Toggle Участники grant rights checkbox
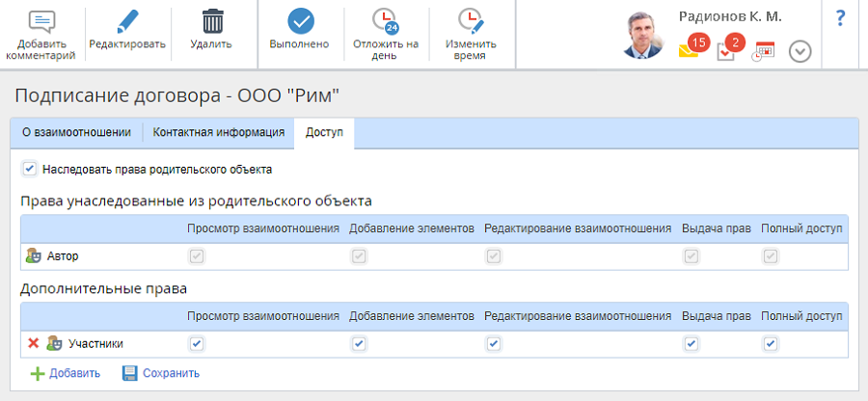This screenshot has width=868, height=401. point(691,343)
